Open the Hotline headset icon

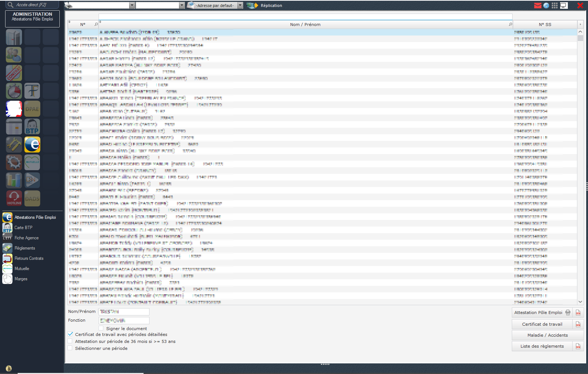pos(14,198)
